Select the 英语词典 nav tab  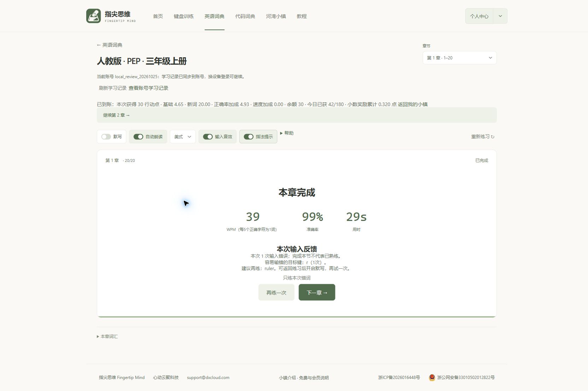coord(214,16)
